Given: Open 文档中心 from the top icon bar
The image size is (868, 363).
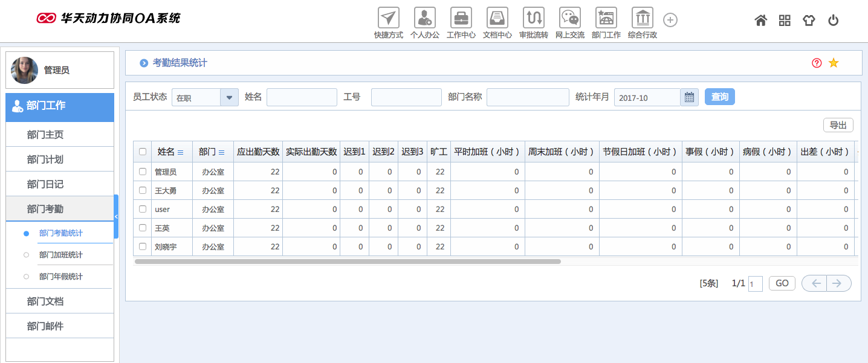Looking at the screenshot, I should [x=497, y=18].
